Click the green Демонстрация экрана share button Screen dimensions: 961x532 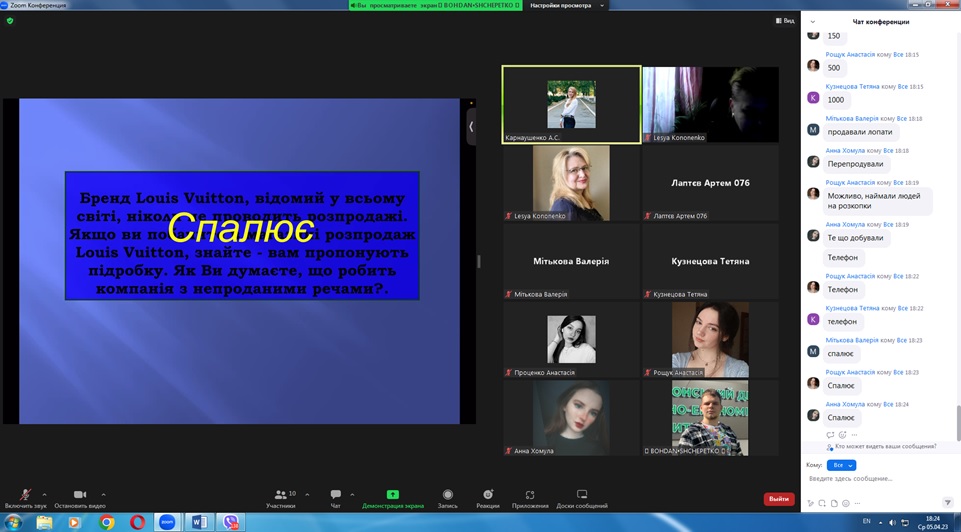pos(393,498)
